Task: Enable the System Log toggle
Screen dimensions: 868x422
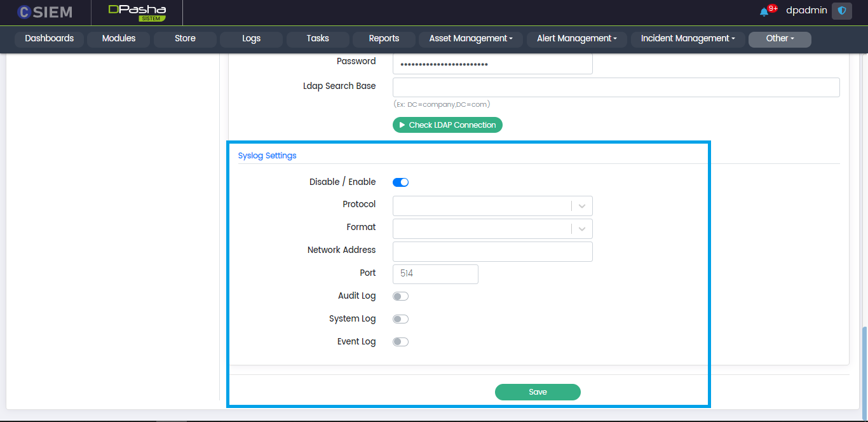Action: pyautogui.click(x=400, y=319)
